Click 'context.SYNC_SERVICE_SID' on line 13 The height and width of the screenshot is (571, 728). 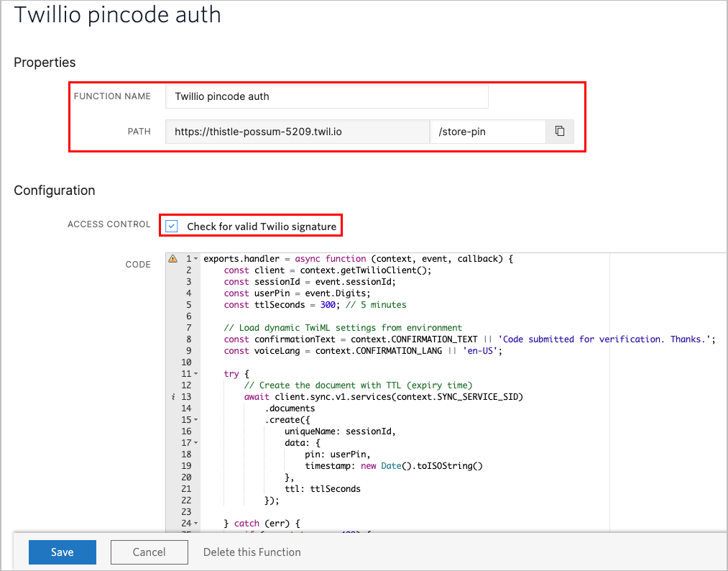[x=457, y=397]
